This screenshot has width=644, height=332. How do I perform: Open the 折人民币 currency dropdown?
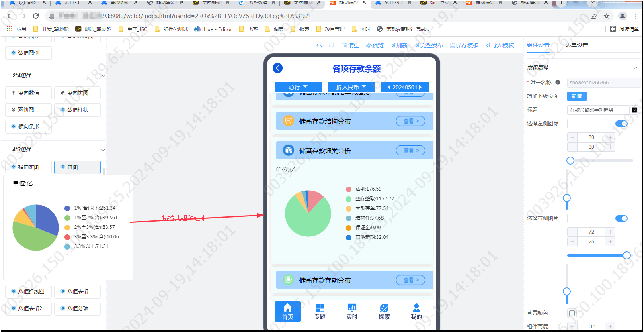coord(351,87)
